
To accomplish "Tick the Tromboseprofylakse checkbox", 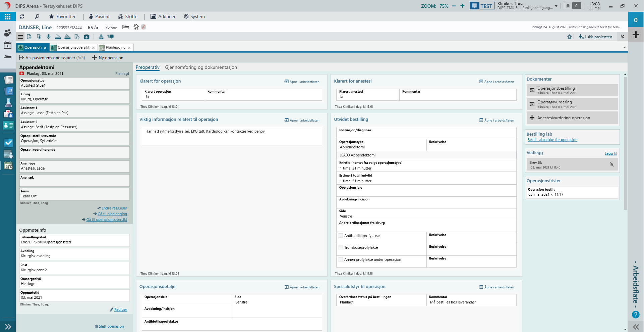I will [x=341, y=247].
